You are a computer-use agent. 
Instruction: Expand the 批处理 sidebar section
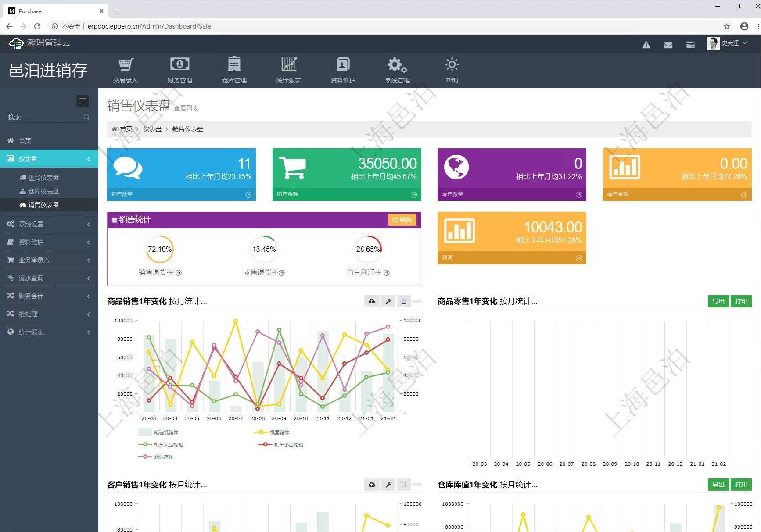(x=49, y=314)
